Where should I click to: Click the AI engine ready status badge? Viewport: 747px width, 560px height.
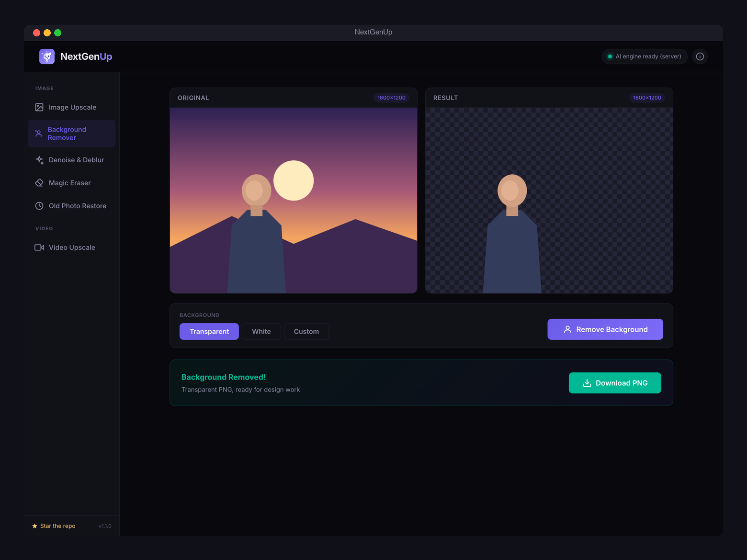tap(645, 56)
